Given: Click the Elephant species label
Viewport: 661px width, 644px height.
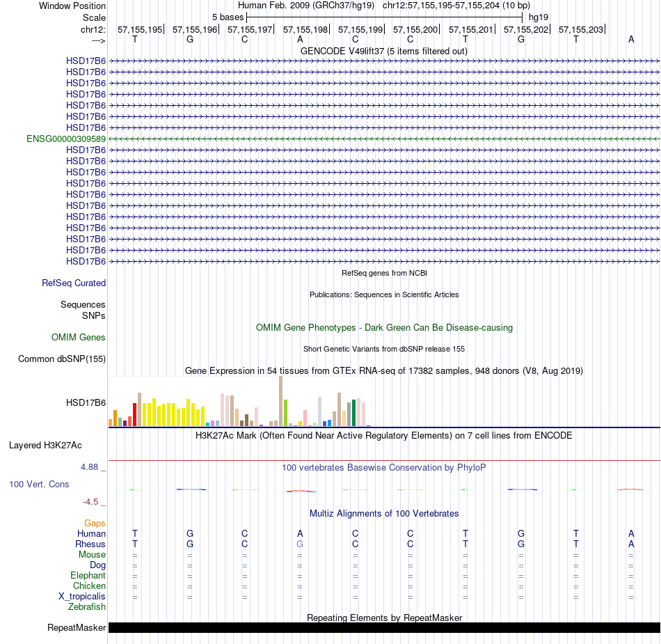Looking at the screenshot, I should (x=88, y=575).
